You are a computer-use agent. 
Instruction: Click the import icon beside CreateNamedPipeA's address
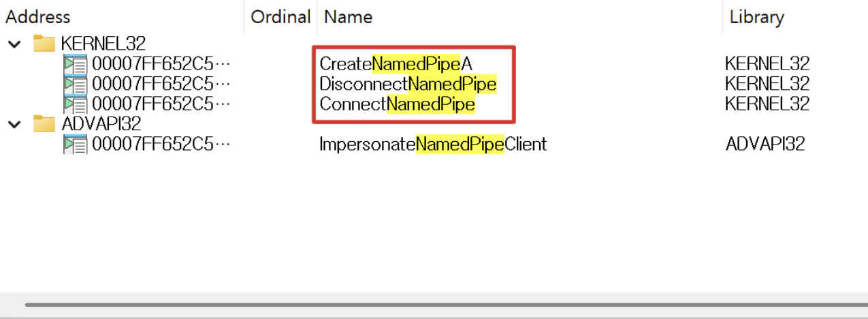coord(75,65)
